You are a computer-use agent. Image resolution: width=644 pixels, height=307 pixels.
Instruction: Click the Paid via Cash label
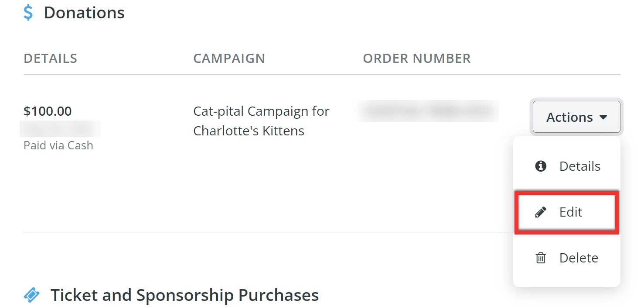pos(59,145)
